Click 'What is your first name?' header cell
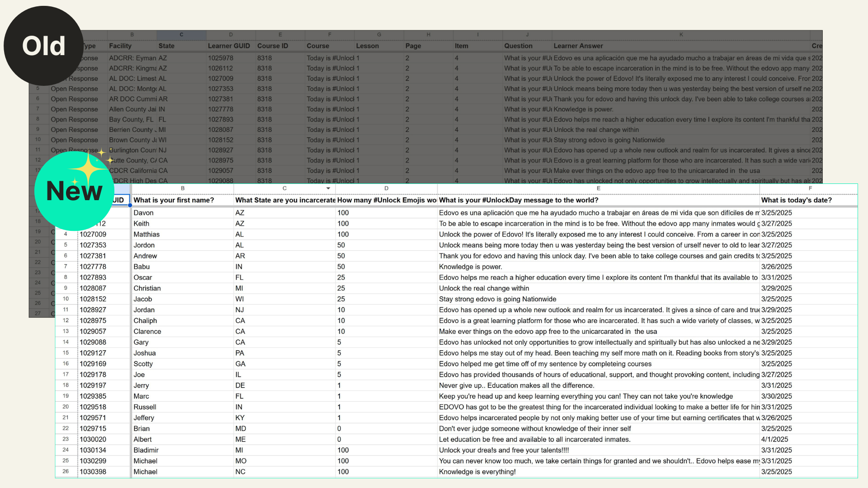Image resolution: width=868 pixels, height=488 pixels. click(183, 200)
